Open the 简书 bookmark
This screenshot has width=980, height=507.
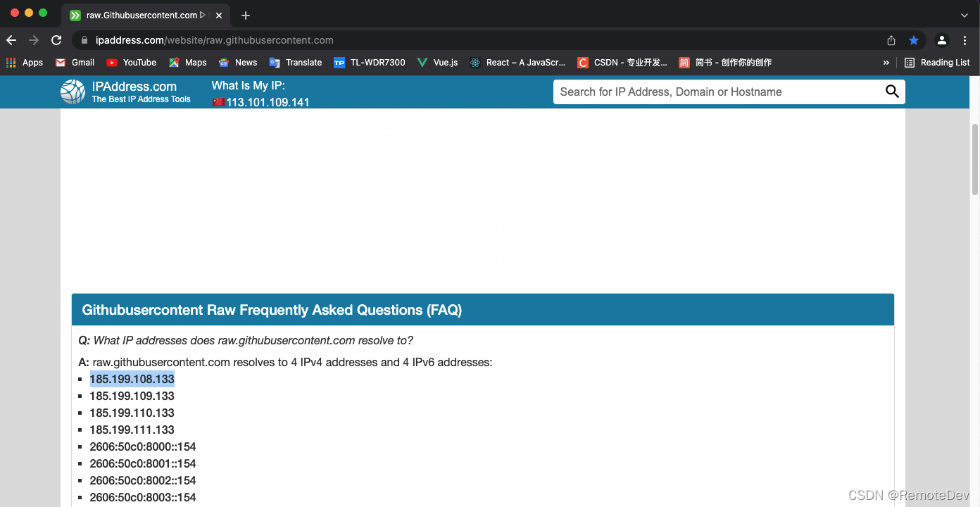pos(725,63)
